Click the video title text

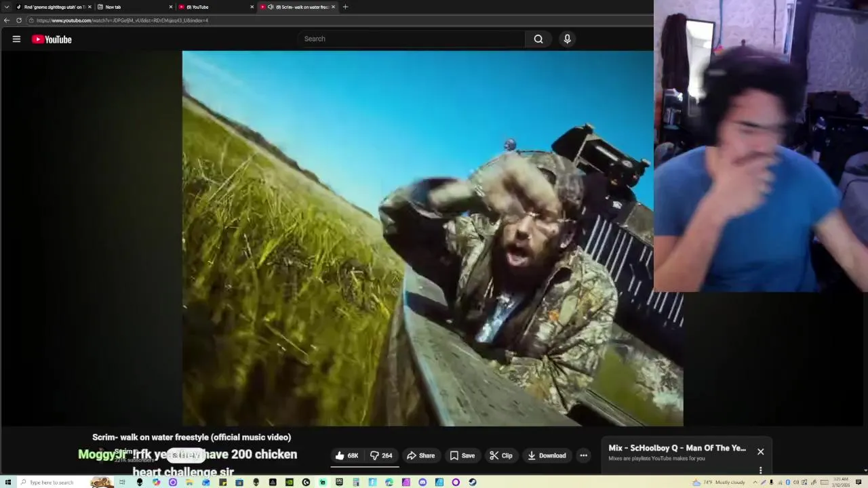click(192, 437)
